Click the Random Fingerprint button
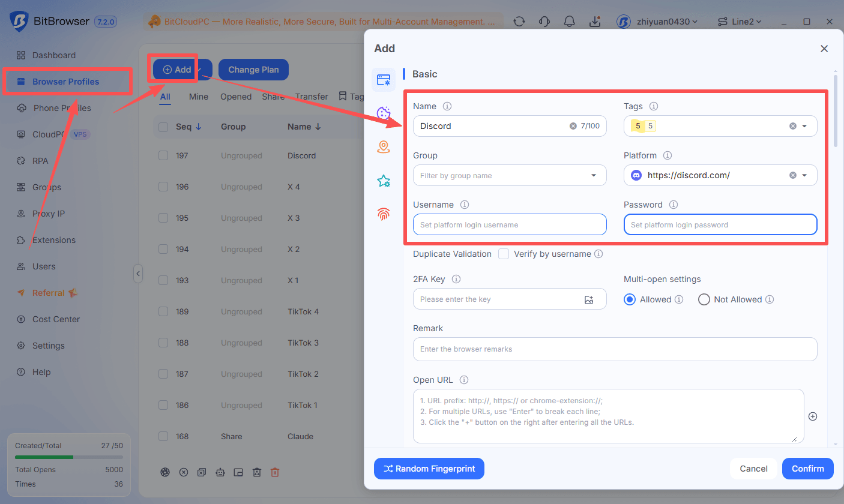The width and height of the screenshot is (844, 504). (429, 469)
